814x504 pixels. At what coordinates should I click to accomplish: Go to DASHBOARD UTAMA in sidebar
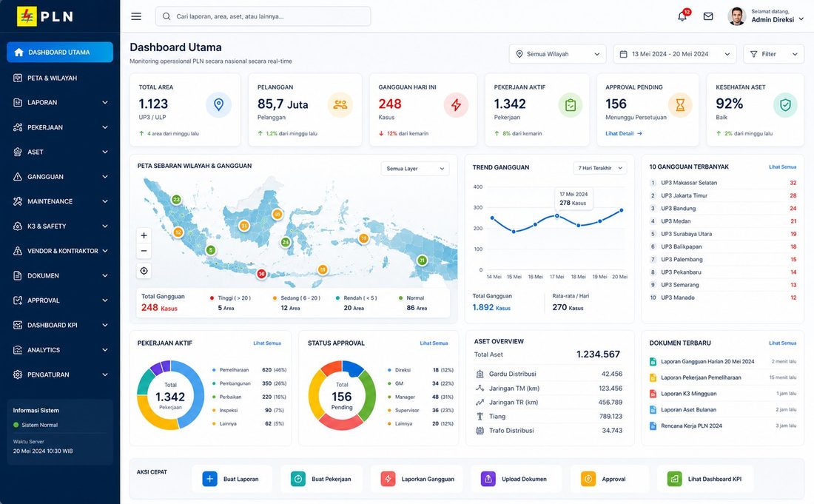[60, 52]
